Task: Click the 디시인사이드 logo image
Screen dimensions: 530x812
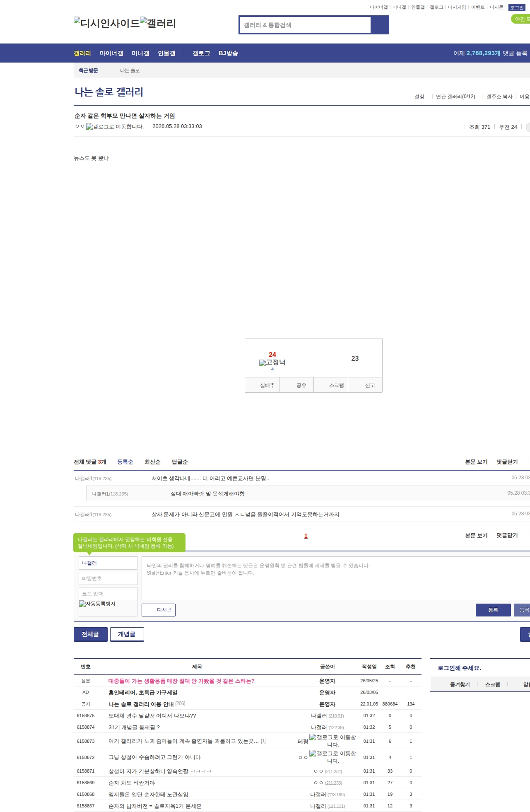Action: [x=107, y=23]
